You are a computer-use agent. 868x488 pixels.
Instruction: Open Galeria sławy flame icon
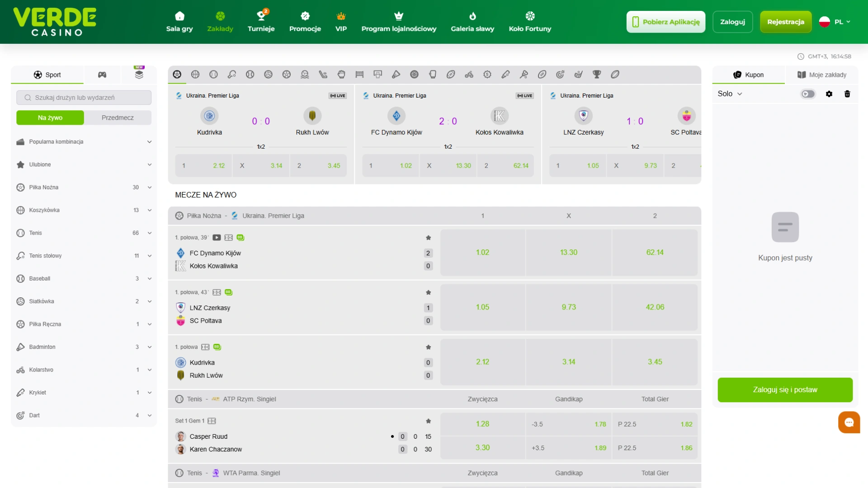[472, 16]
